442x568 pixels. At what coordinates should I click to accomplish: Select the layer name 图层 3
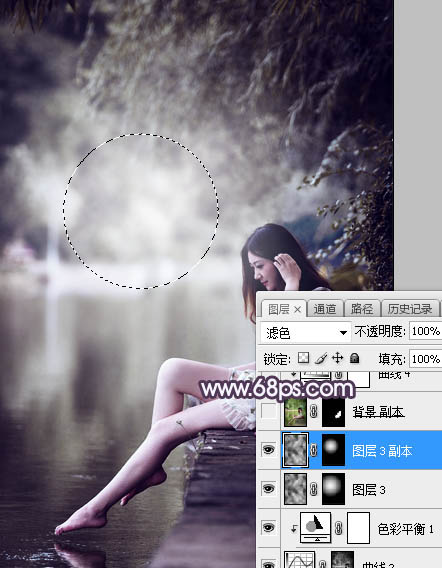point(369,490)
